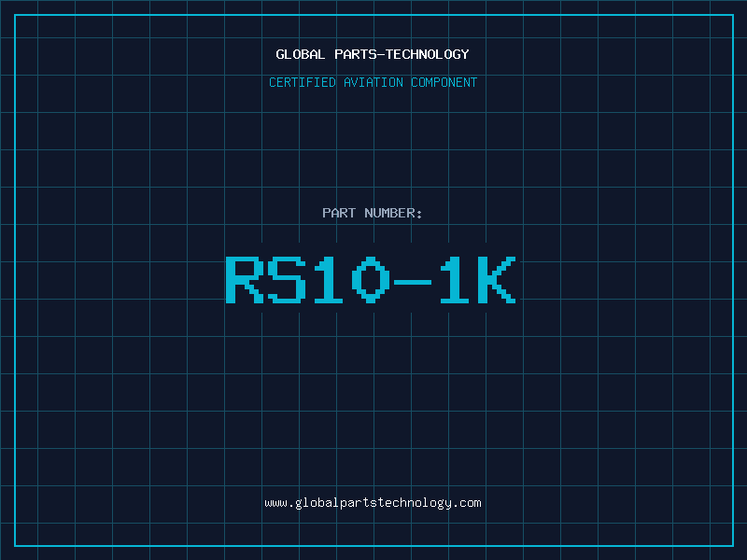
Task: Click the word PARTS in the title
Action: coord(356,54)
